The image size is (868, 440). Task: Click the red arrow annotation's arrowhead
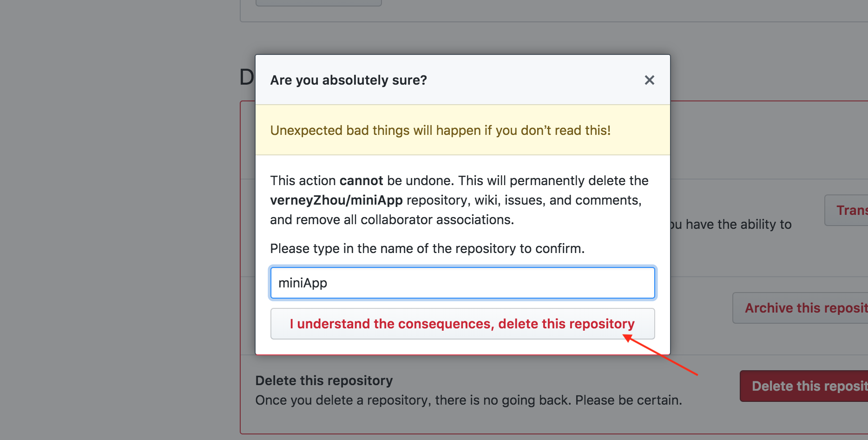(628, 338)
